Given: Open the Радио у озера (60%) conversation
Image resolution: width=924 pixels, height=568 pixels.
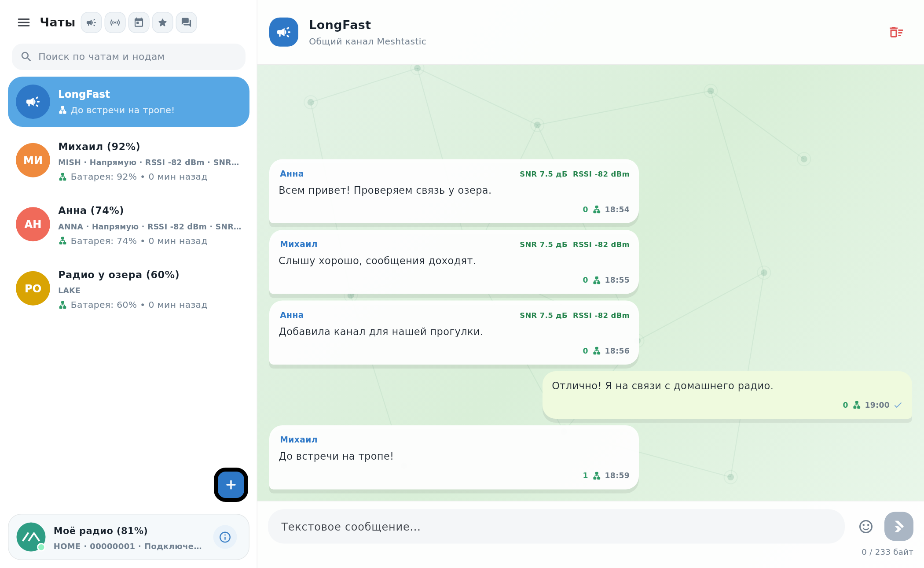Looking at the screenshot, I should (x=129, y=289).
